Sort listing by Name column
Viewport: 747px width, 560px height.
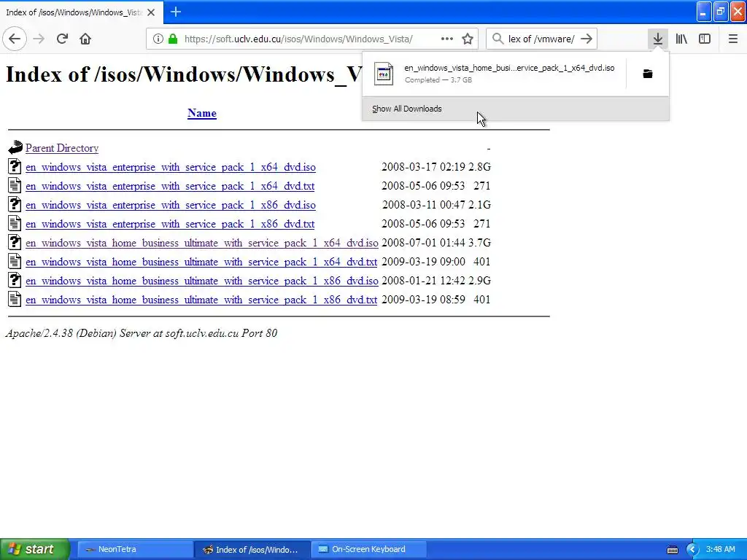click(x=202, y=113)
